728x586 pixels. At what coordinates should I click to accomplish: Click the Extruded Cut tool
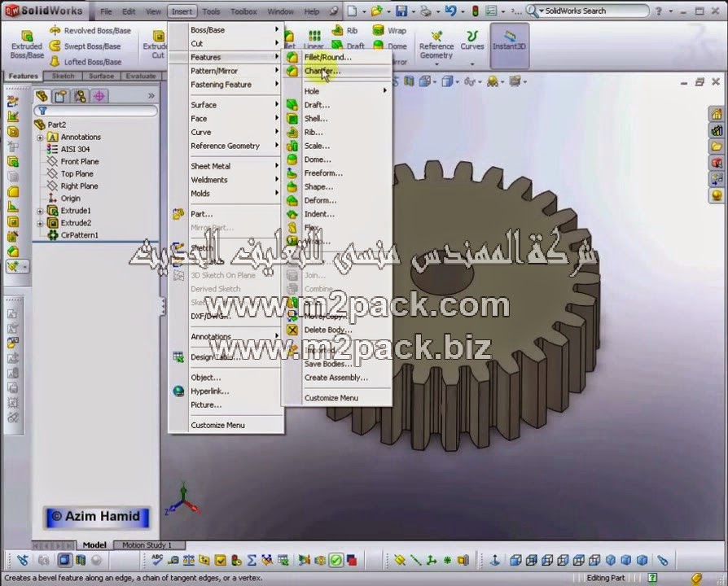[x=157, y=44]
